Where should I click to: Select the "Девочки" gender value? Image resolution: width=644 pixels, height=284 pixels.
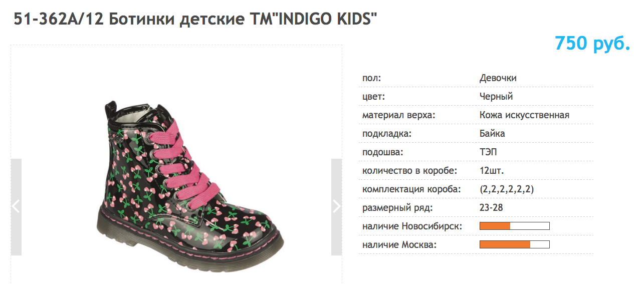[498, 78]
